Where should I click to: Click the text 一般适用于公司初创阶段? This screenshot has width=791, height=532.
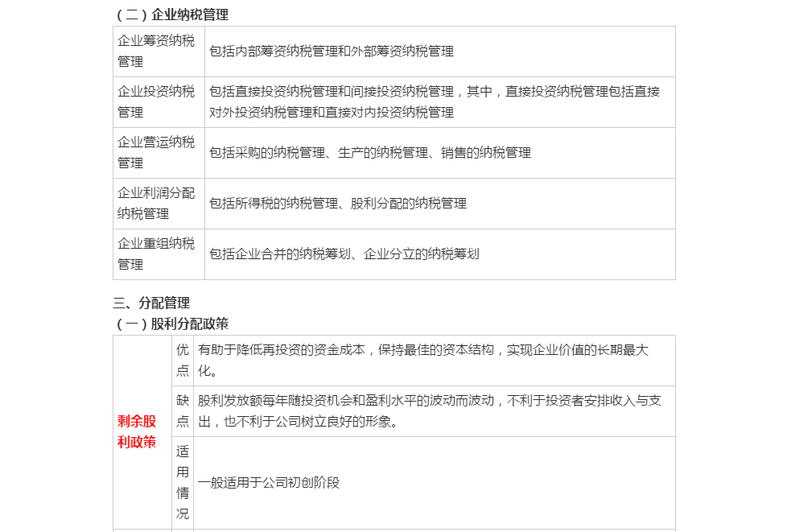pyautogui.click(x=271, y=484)
